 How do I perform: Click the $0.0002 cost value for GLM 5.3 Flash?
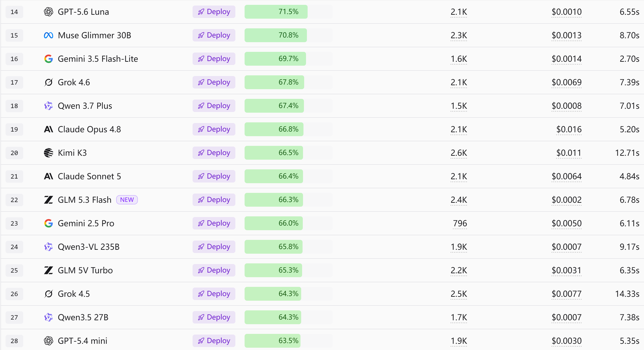point(566,200)
